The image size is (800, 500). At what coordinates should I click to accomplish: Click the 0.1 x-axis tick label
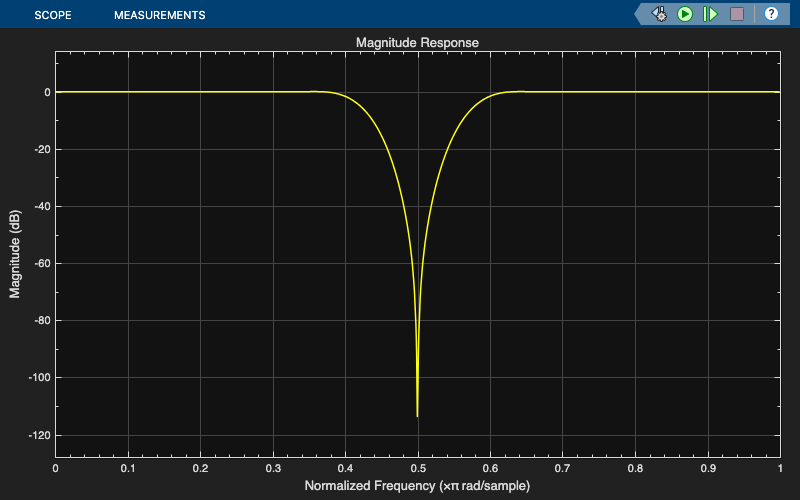128,468
